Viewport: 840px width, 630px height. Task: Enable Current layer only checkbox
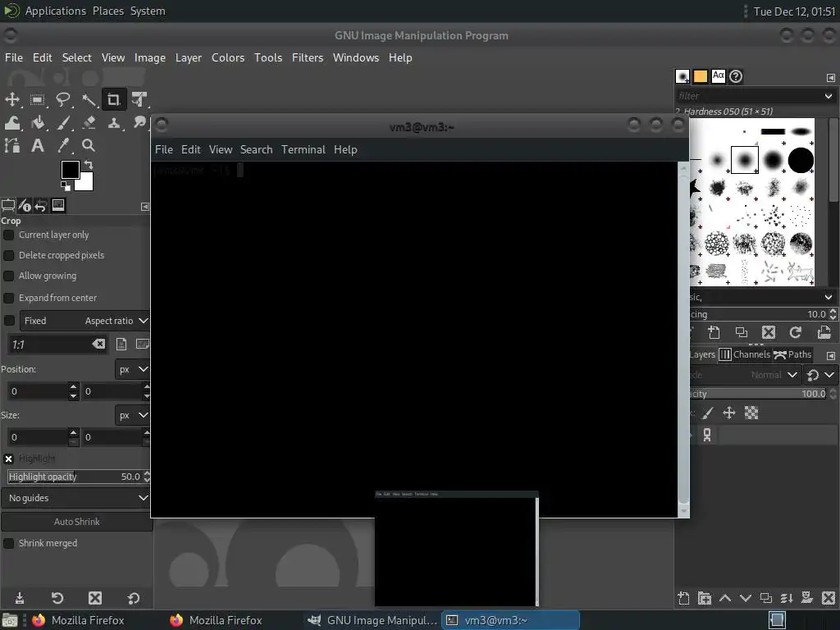(8, 235)
